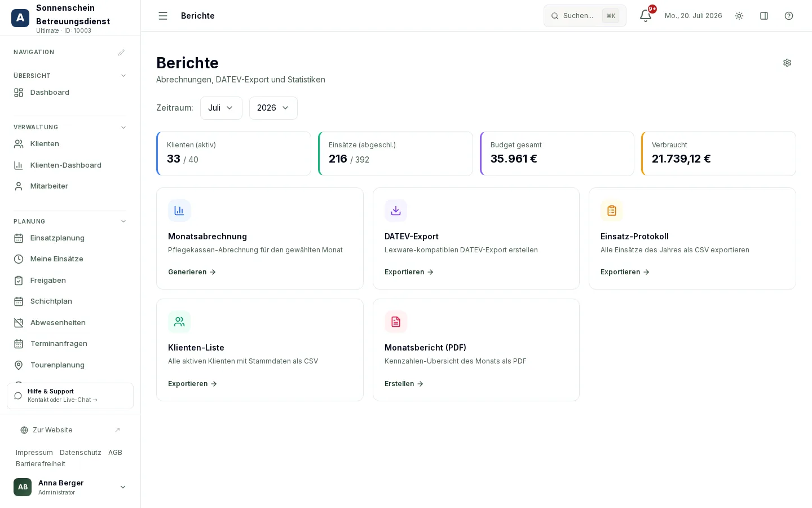Collapse the Verwaltung navigation section

(123, 127)
